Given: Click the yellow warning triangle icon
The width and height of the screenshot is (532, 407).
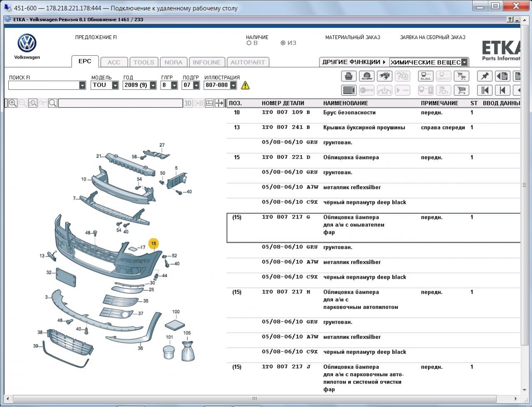Looking at the screenshot, I should point(245,85).
